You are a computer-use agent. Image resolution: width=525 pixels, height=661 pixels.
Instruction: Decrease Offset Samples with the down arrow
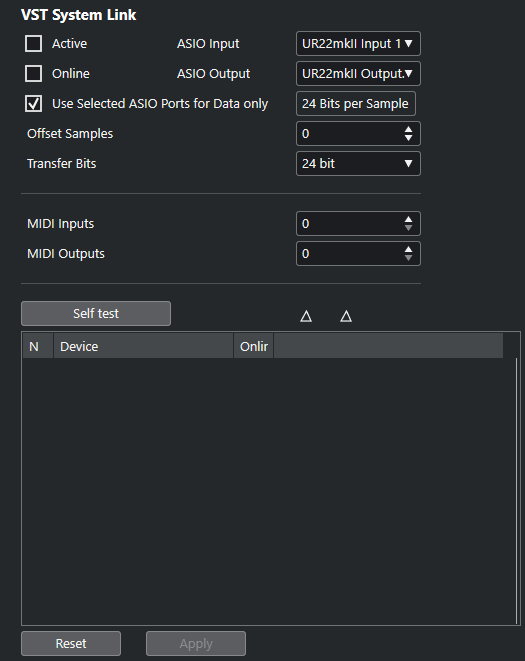[408, 138]
